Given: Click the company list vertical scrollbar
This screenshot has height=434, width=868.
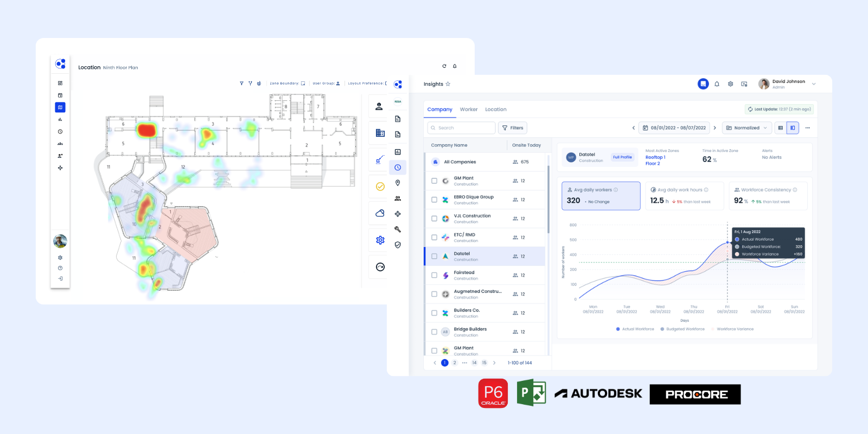Looking at the screenshot, I should tap(548, 200).
